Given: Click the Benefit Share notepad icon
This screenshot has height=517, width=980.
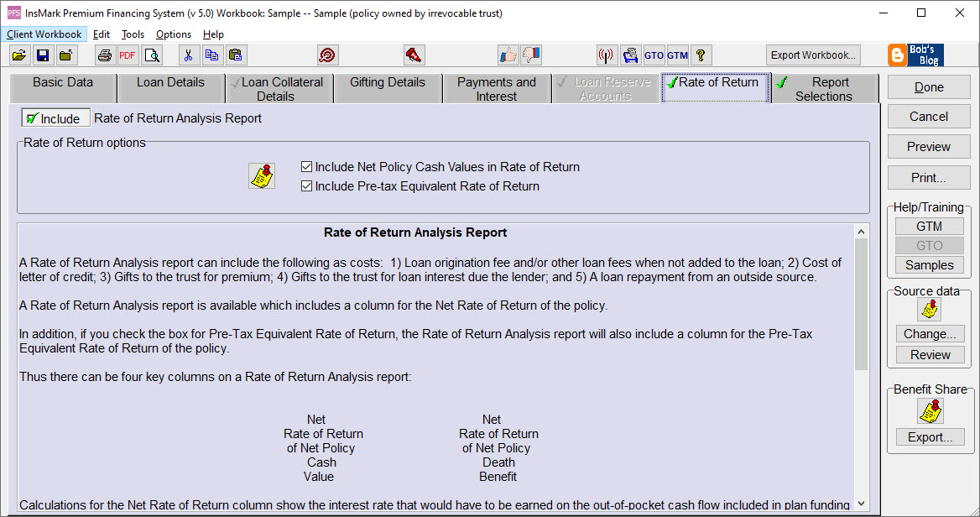Looking at the screenshot, I should (930, 410).
